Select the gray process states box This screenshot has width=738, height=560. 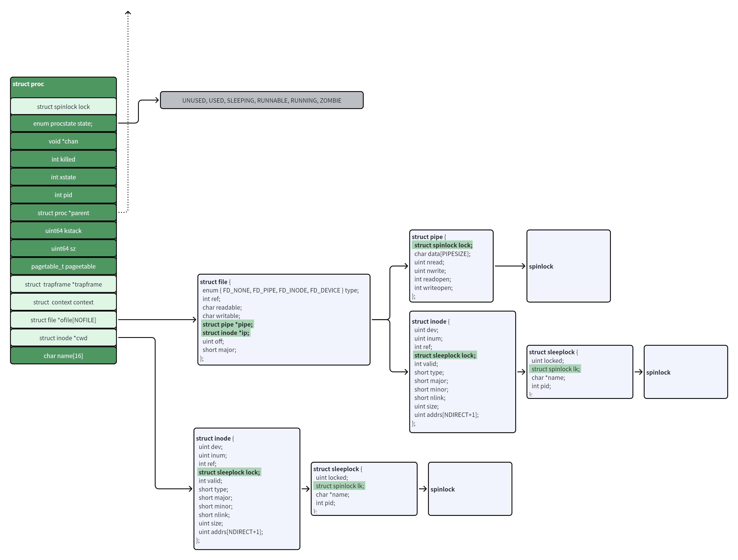pos(262,100)
